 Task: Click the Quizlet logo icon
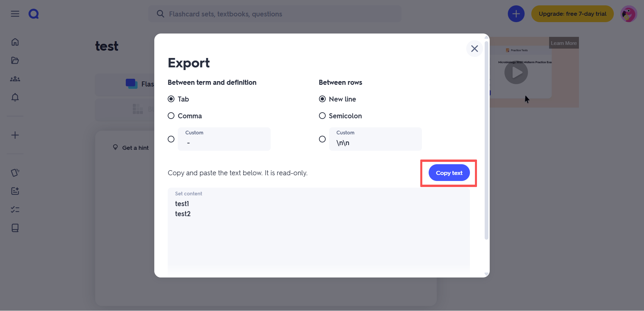(34, 14)
